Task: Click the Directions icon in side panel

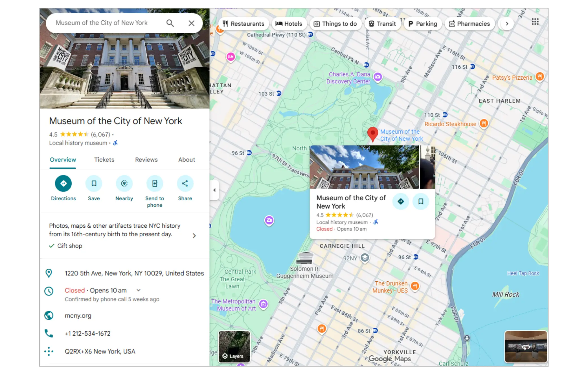Action: pos(63,184)
